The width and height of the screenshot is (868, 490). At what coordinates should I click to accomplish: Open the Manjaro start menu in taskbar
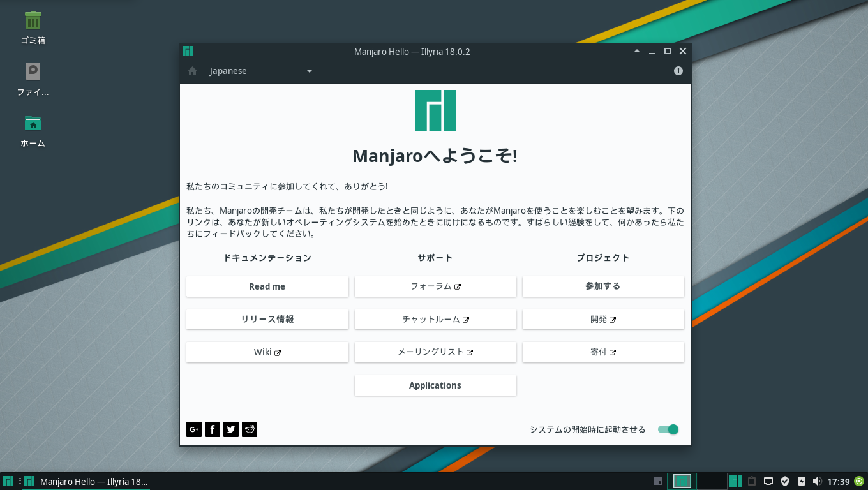(8, 481)
